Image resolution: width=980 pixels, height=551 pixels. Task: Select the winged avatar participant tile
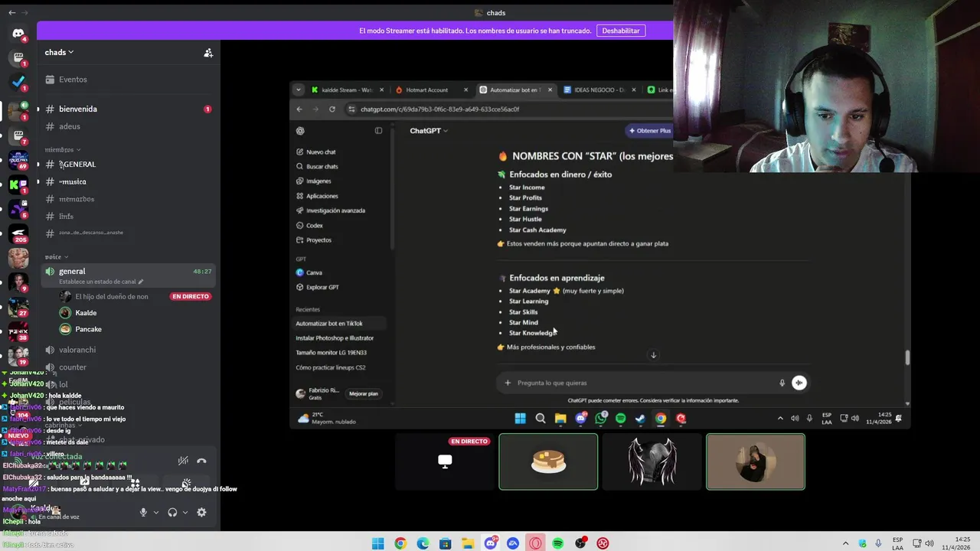point(652,461)
